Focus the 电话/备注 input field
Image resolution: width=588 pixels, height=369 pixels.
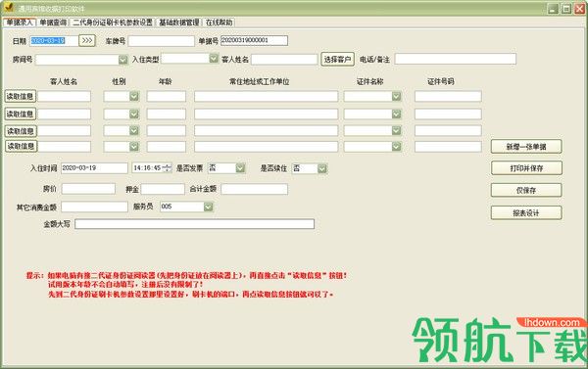[456, 59]
